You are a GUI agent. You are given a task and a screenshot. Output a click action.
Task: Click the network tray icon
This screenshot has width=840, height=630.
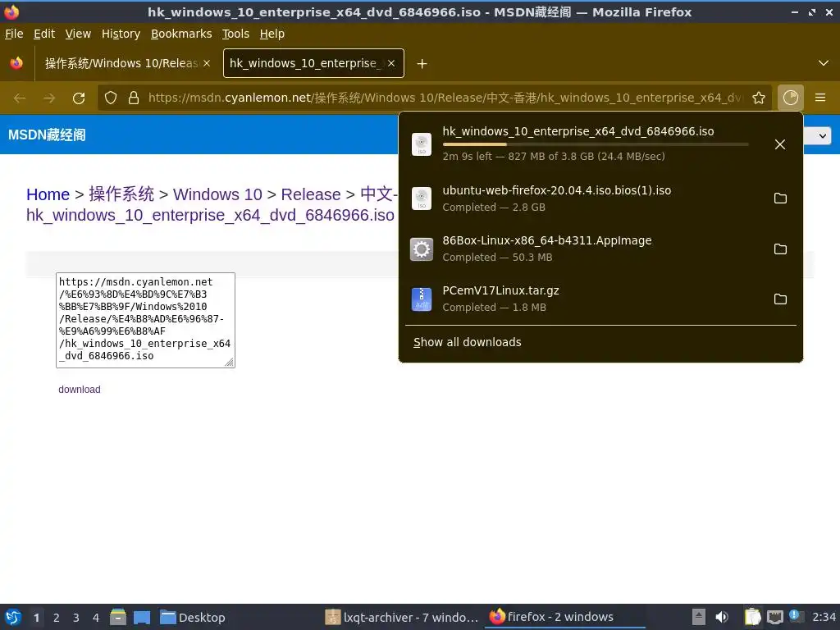(x=774, y=617)
